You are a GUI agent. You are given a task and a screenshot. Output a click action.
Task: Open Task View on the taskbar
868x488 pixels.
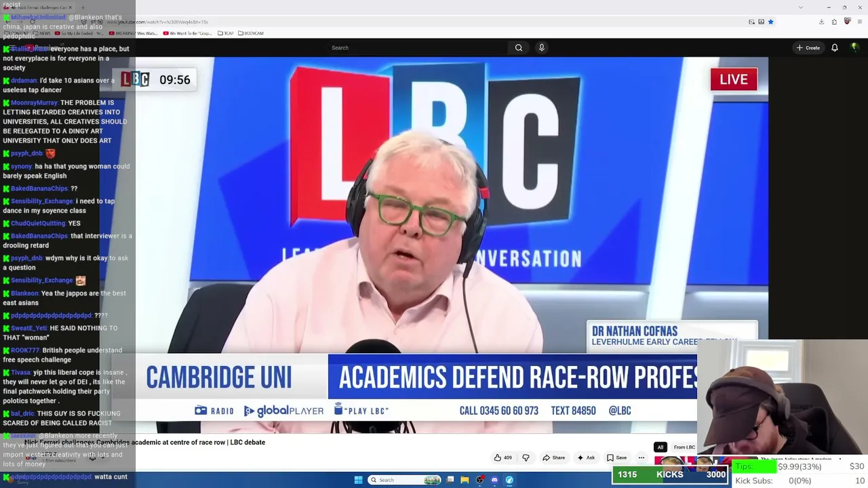450,480
